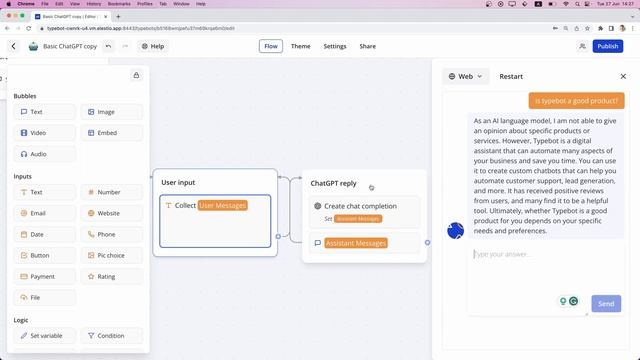This screenshot has height=360, width=640.
Task: Open Chrome File menu
Action: coord(45,4)
